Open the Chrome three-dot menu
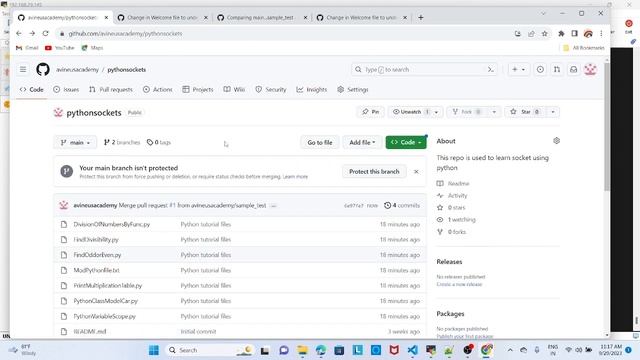This screenshot has width=640, height=360. 601,33
